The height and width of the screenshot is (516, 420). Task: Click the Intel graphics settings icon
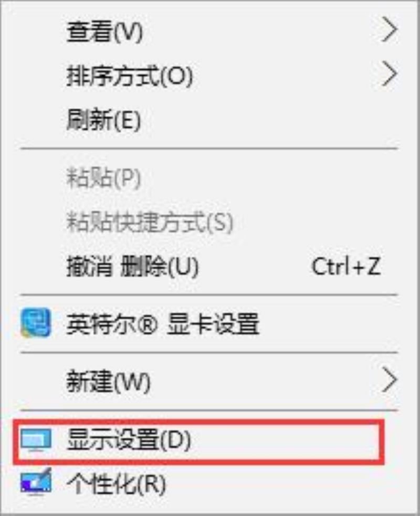point(36,323)
